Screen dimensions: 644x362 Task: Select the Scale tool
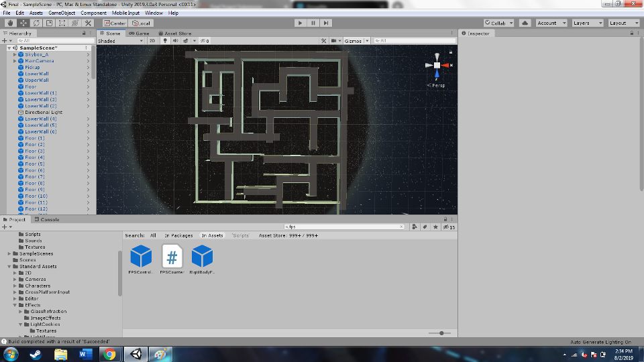(x=49, y=23)
